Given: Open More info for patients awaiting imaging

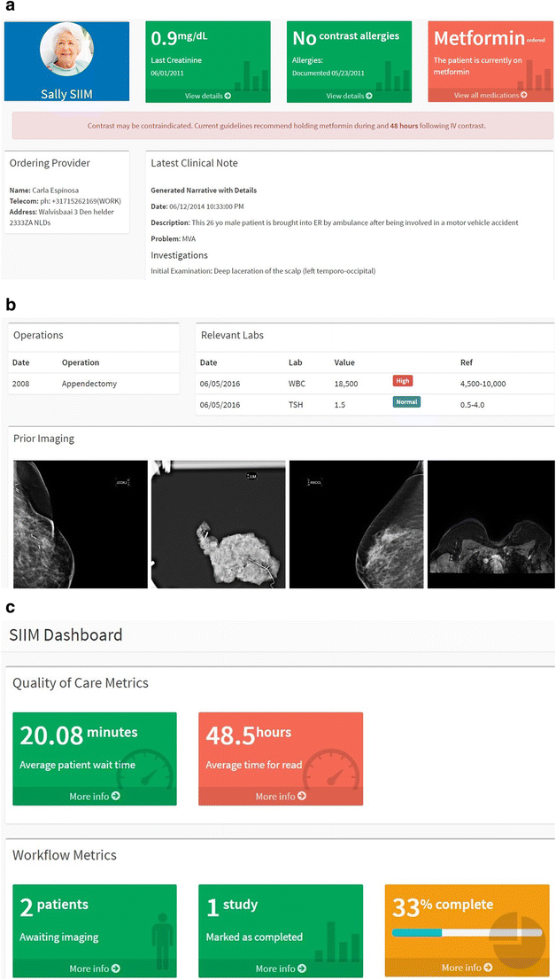Looking at the screenshot, I should click(x=95, y=968).
